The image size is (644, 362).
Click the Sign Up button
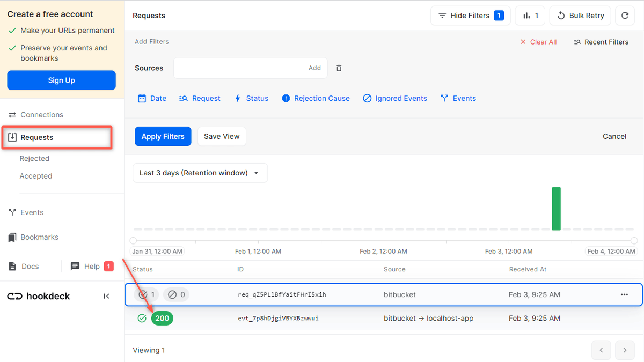[x=61, y=80]
